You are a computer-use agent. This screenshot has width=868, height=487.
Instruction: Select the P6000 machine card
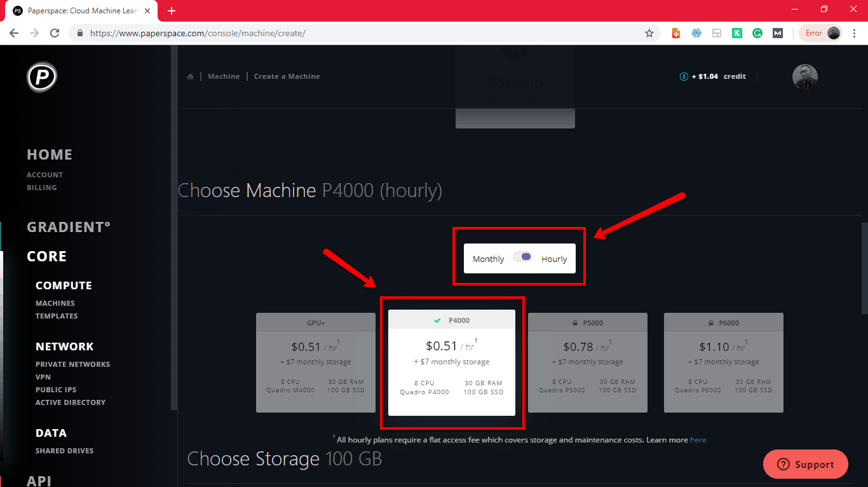pyautogui.click(x=724, y=362)
